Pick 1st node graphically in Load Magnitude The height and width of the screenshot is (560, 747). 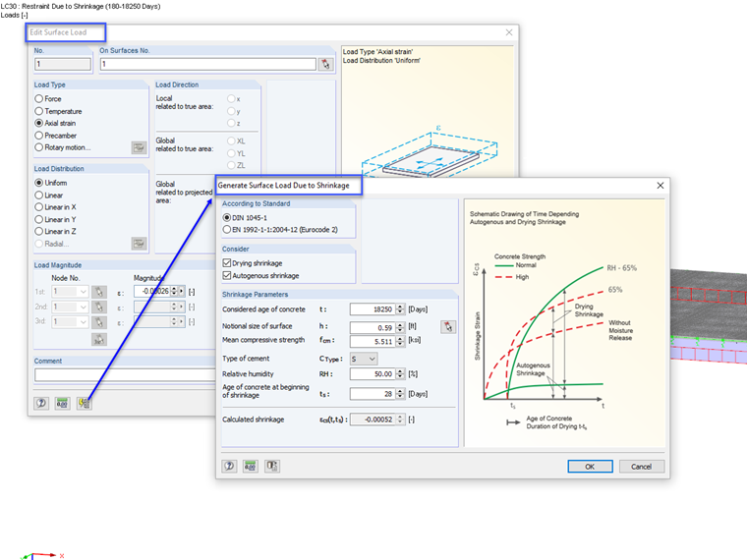99,292
